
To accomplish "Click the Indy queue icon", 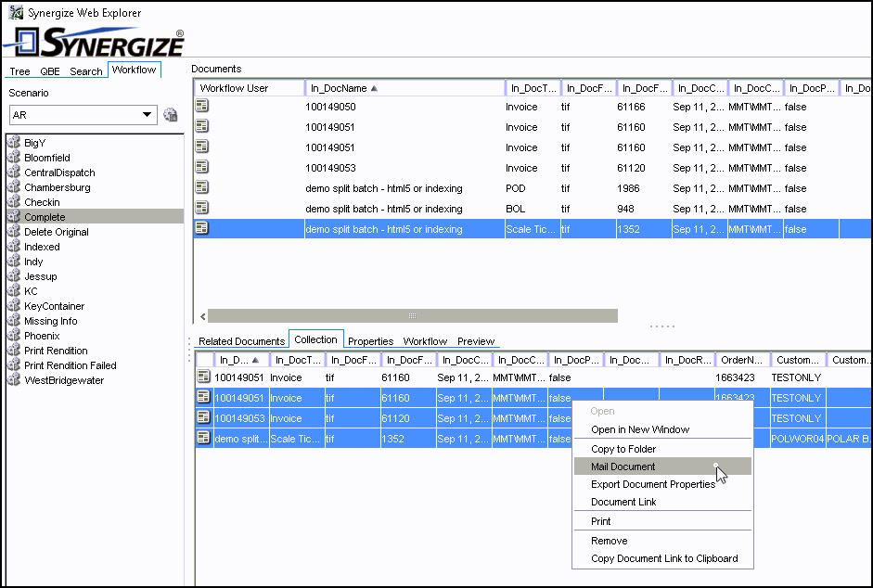I will [13, 262].
